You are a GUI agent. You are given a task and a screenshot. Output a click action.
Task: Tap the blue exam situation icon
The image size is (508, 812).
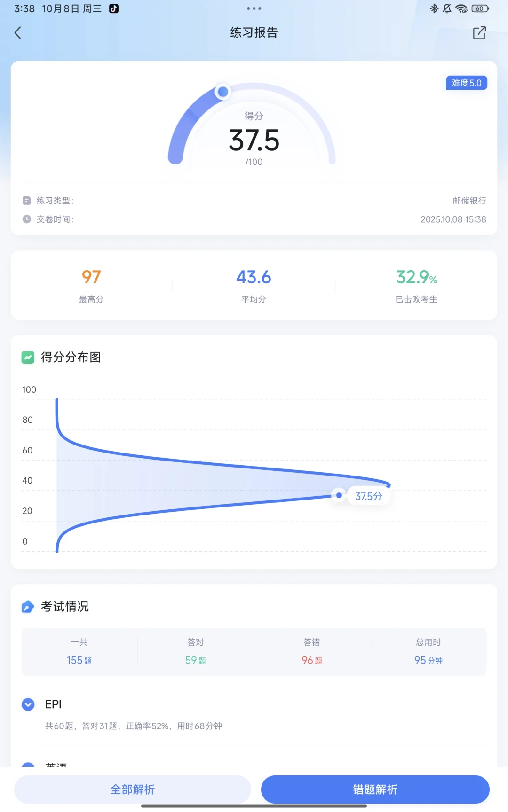click(28, 607)
